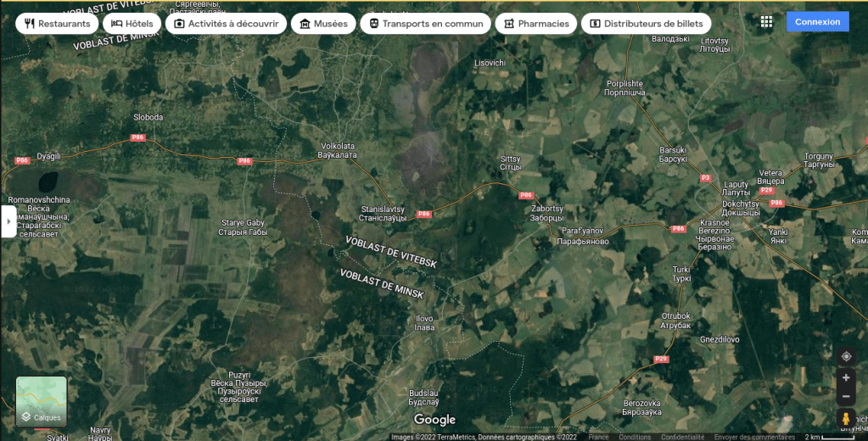Click the P86 road marker near Dyagili
This screenshot has width=868, height=441.
(x=22, y=160)
